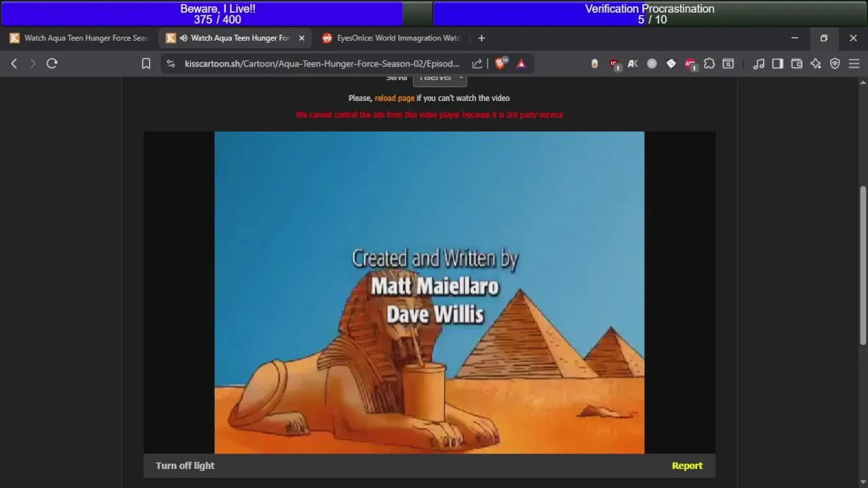
Task: Open Brave Rewards triangle icon
Action: (x=521, y=64)
